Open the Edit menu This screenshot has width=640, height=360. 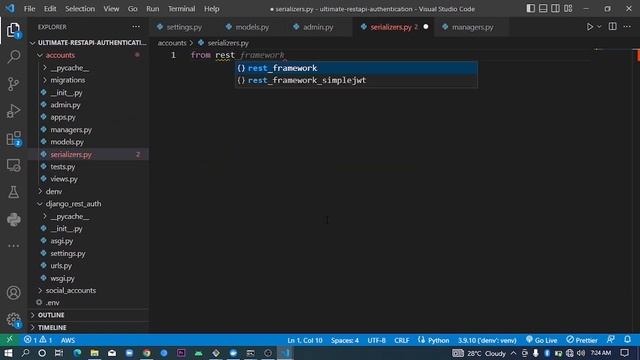tap(50, 9)
